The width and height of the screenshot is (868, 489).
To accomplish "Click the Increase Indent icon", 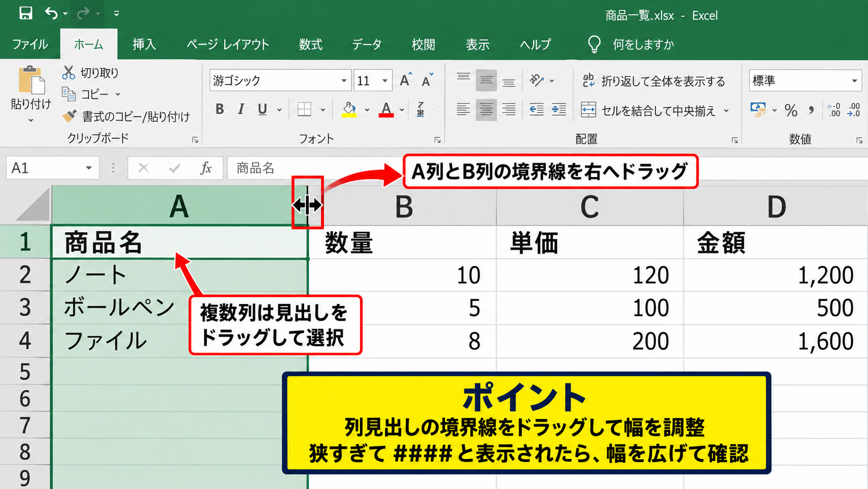I will pos(559,109).
